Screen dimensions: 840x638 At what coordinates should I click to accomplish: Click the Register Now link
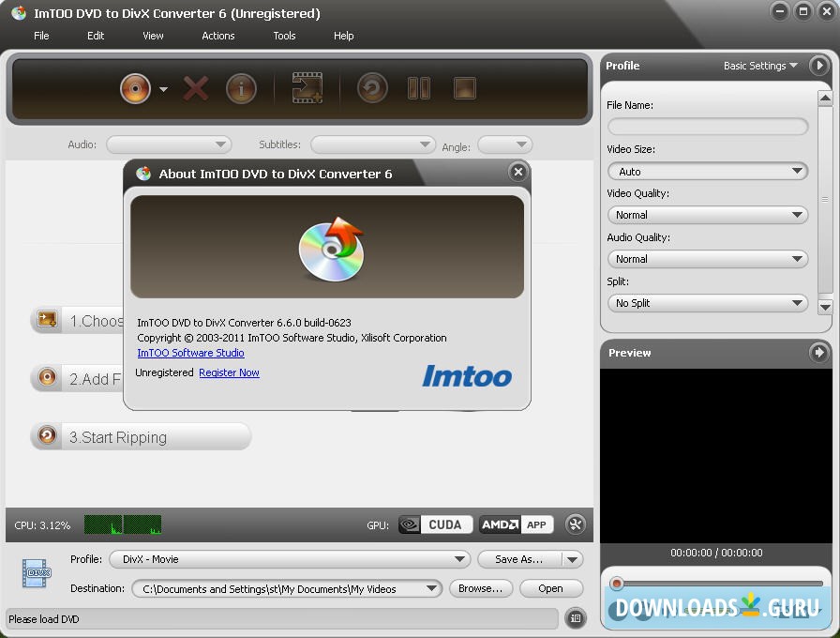point(230,372)
